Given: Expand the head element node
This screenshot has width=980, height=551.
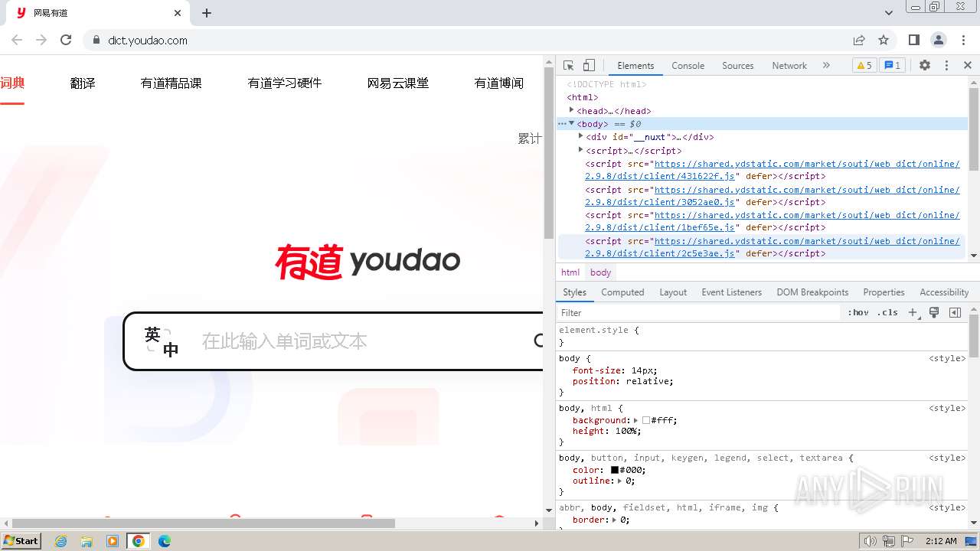Looking at the screenshot, I should [x=571, y=110].
